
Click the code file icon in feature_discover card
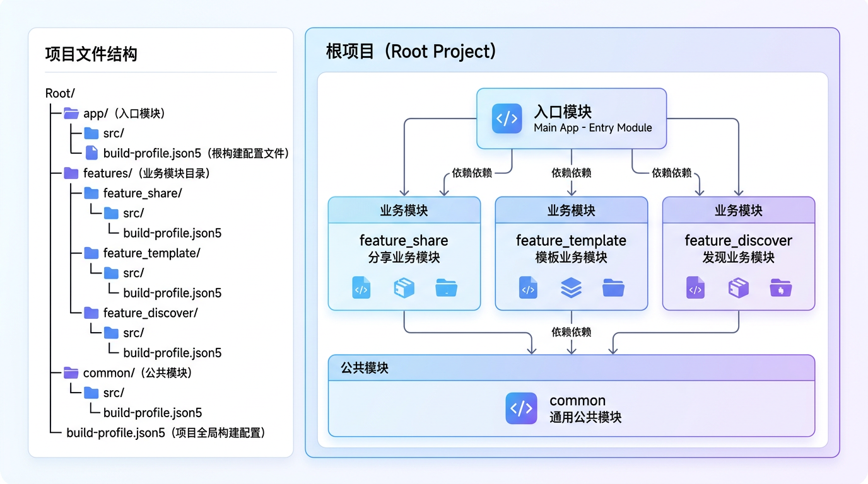pyautogui.click(x=695, y=289)
